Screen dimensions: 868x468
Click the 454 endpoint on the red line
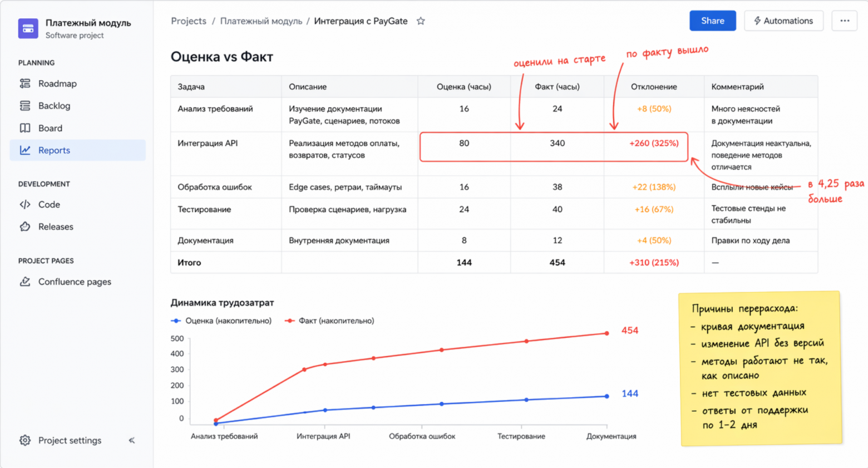coord(607,333)
